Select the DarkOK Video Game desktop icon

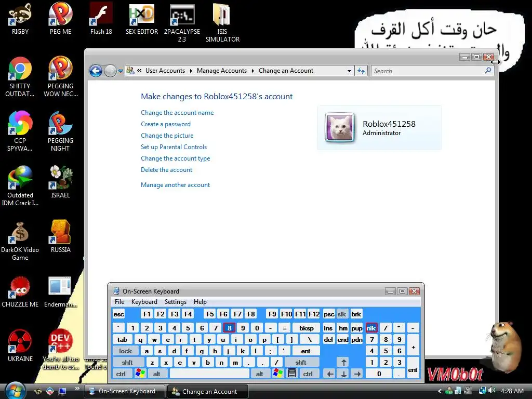click(x=20, y=241)
